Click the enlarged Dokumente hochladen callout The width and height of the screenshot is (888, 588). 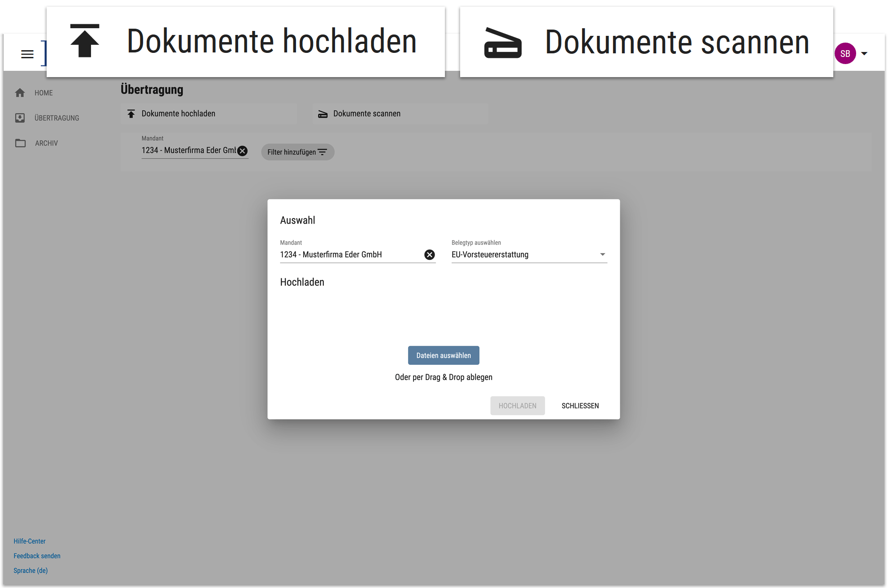246,42
